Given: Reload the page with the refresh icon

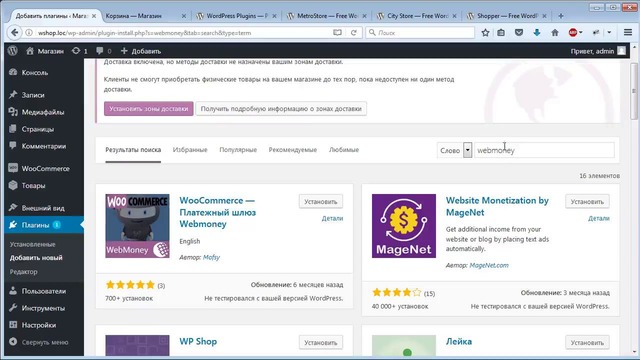Looking at the screenshot, I should click(x=354, y=33).
